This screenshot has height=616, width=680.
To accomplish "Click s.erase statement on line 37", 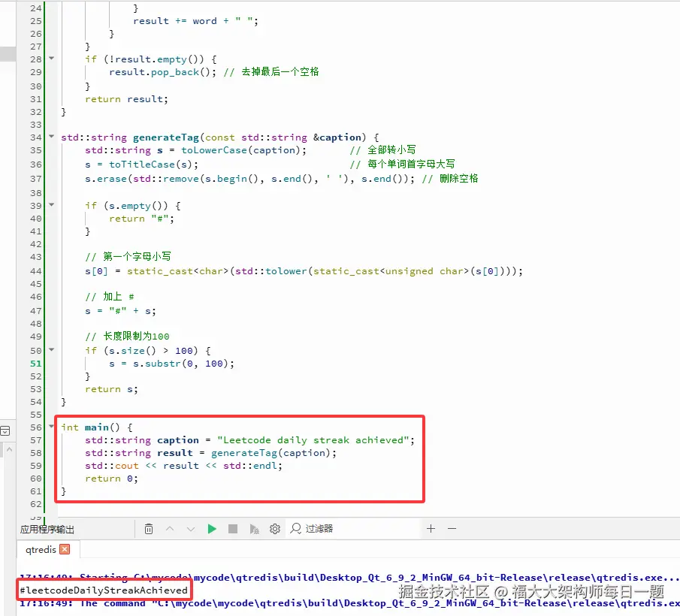I will point(249,179).
